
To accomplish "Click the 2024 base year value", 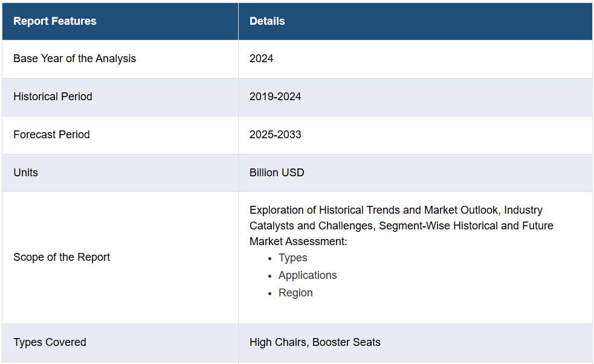I will 262,59.
